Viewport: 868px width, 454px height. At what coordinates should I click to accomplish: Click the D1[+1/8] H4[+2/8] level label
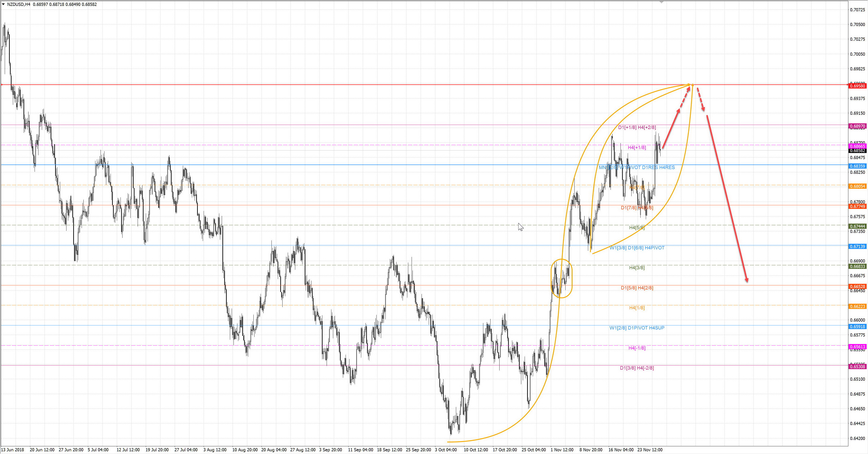point(637,127)
